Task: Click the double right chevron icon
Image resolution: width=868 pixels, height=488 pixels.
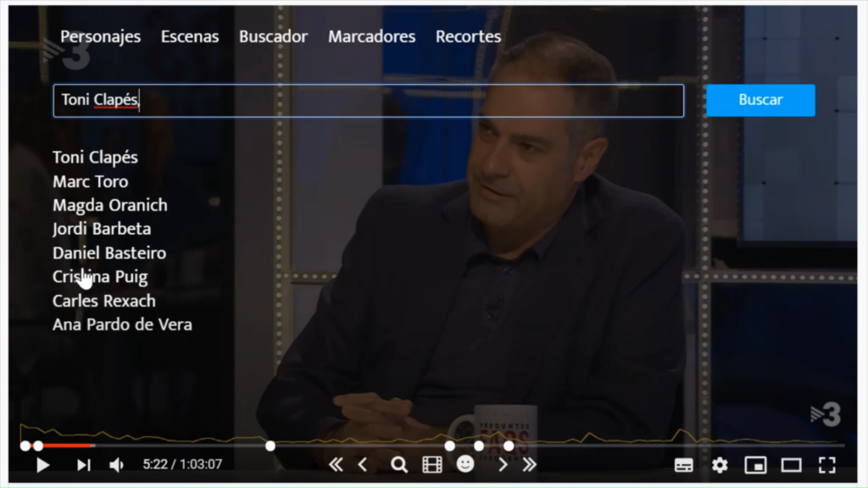Action: click(x=530, y=464)
